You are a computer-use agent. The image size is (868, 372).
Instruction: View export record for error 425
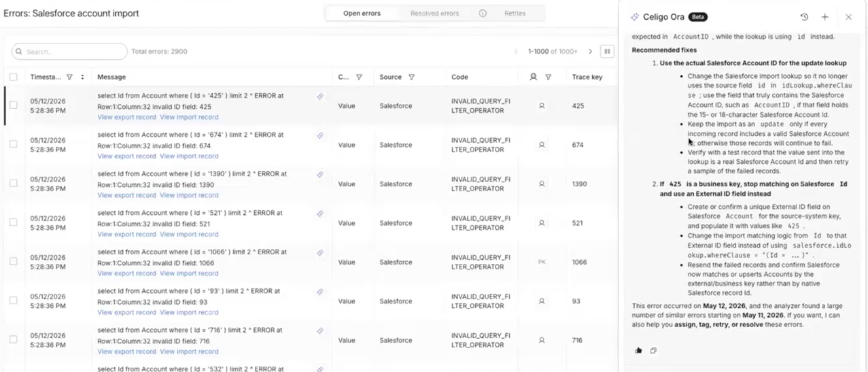click(126, 117)
